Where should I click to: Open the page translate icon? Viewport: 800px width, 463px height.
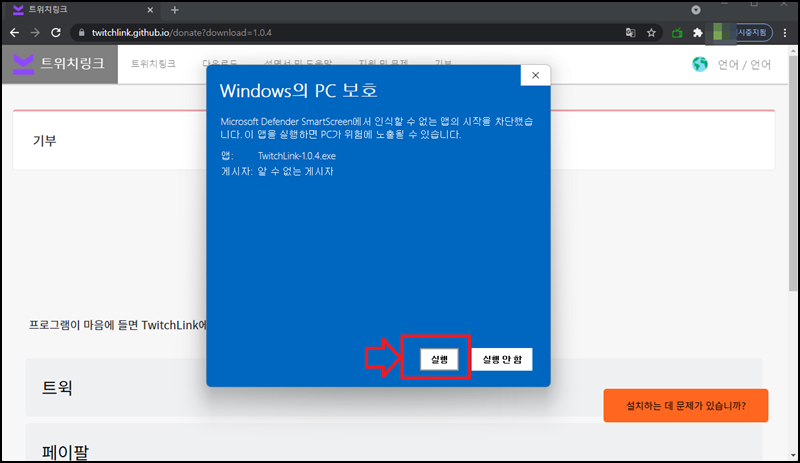631,33
